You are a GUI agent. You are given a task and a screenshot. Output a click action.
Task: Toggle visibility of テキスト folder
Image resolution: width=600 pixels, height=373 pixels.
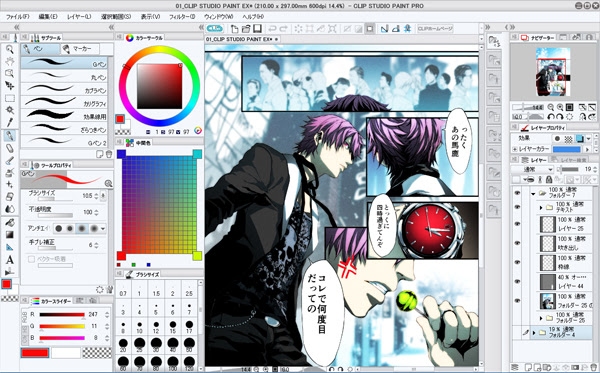click(517, 207)
